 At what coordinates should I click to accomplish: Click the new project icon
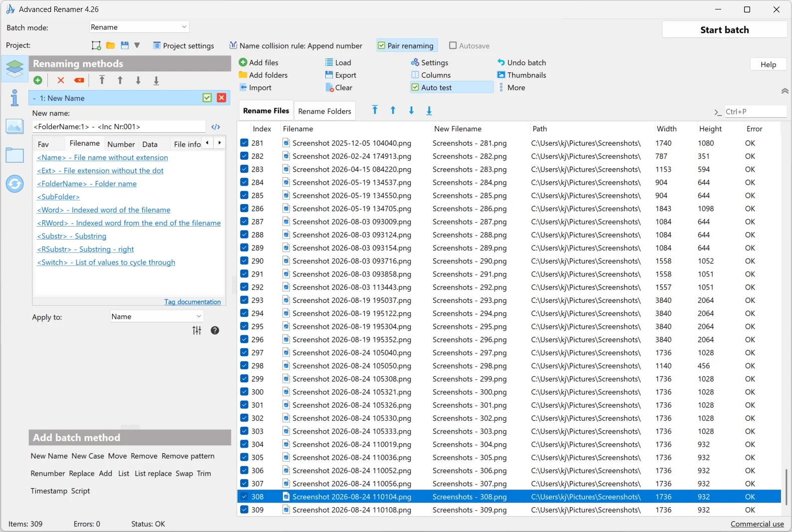click(x=96, y=45)
